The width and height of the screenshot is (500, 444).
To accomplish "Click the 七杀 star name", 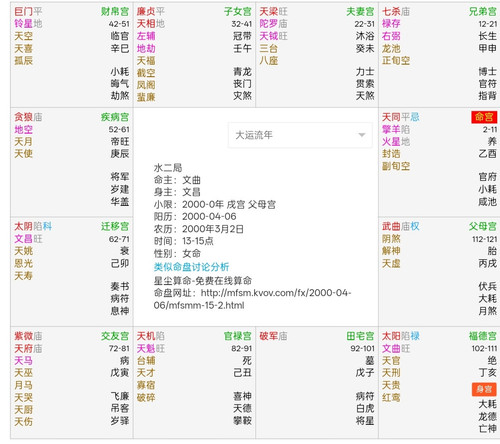I will tap(391, 12).
